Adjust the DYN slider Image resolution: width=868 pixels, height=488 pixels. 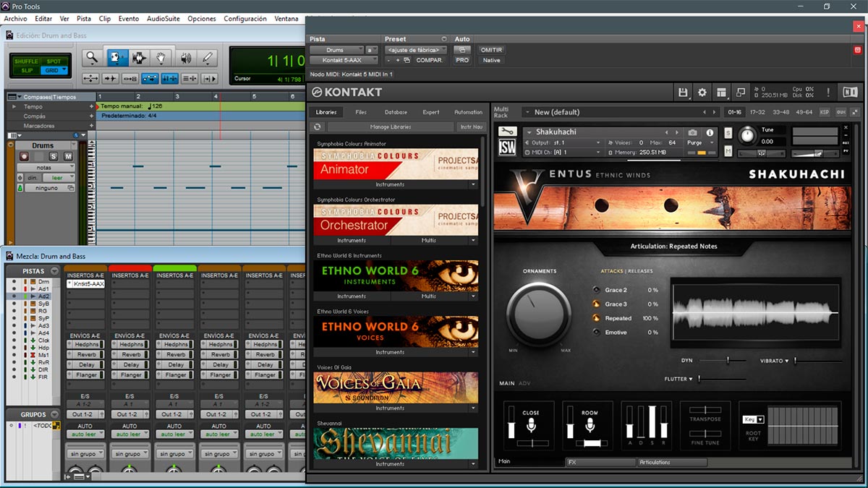[x=723, y=360]
